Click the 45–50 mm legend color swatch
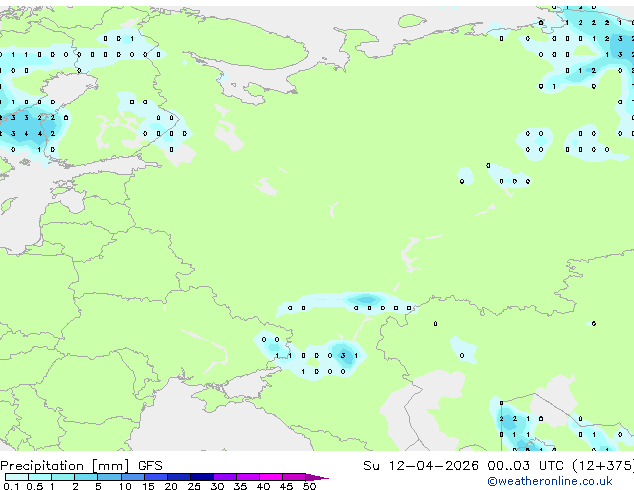Screen dimensions: 634x490 (x=294, y=477)
